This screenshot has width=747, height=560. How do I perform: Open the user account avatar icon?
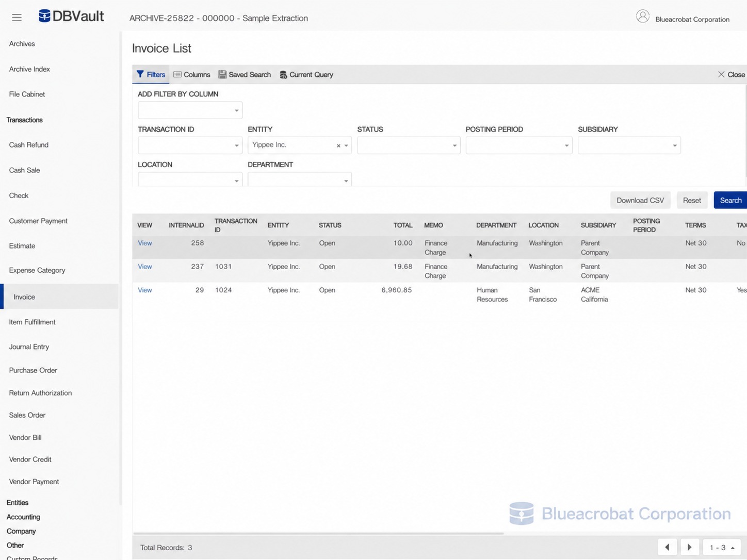click(642, 17)
